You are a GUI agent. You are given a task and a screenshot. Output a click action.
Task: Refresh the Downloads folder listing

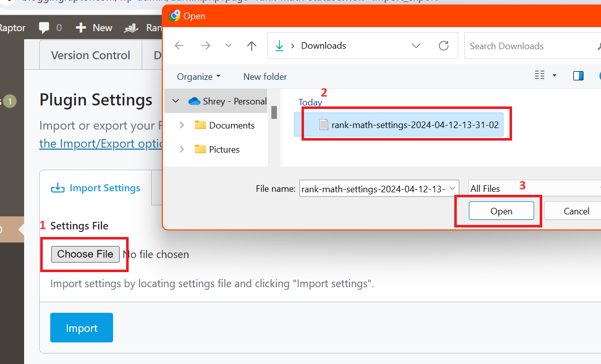tap(444, 45)
